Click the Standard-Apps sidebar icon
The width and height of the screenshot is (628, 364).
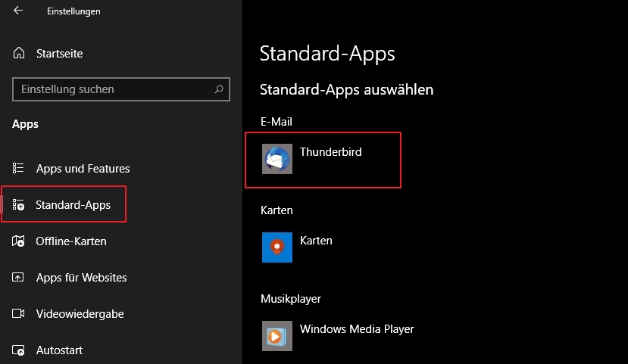tap(19, 205)
